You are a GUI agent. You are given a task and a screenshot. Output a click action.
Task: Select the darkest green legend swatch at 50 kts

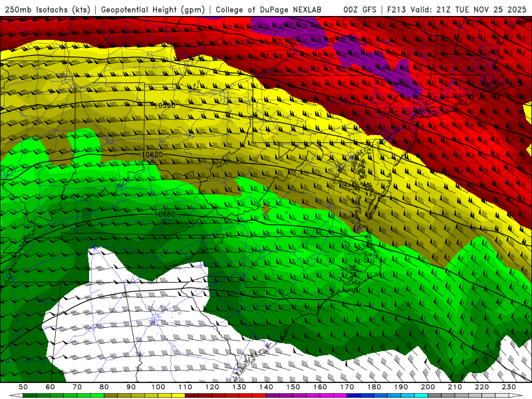click(29, 395)
